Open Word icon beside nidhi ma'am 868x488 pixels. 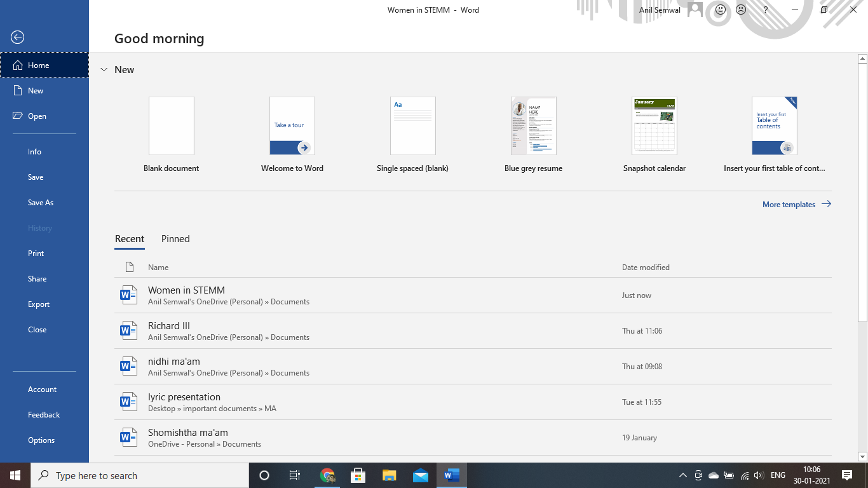(129, 366)
